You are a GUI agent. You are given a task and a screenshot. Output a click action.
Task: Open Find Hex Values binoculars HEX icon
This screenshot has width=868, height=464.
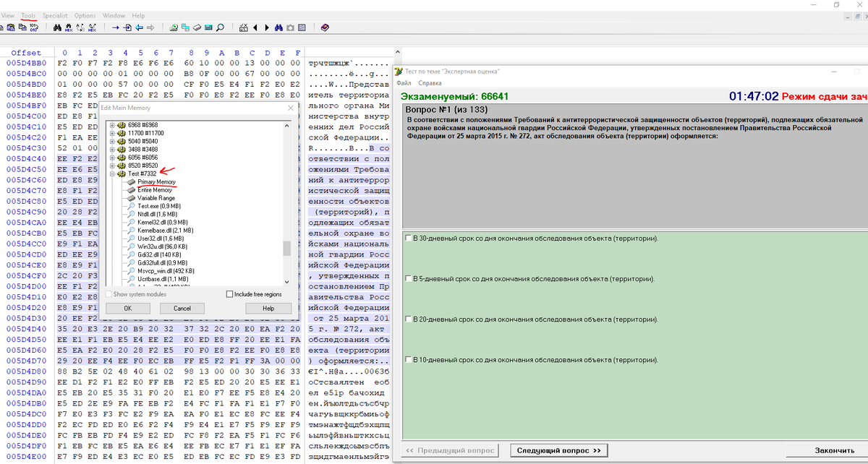(69, 27)
